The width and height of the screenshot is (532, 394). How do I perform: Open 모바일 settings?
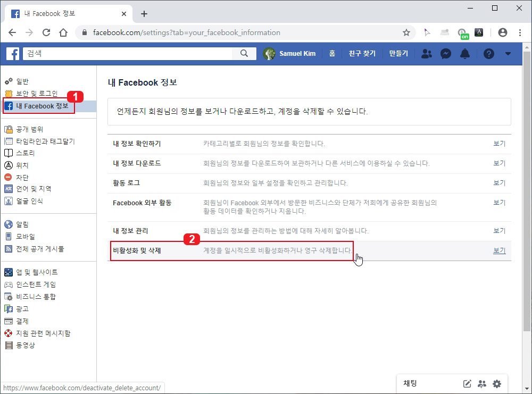[x=26, y=236]
